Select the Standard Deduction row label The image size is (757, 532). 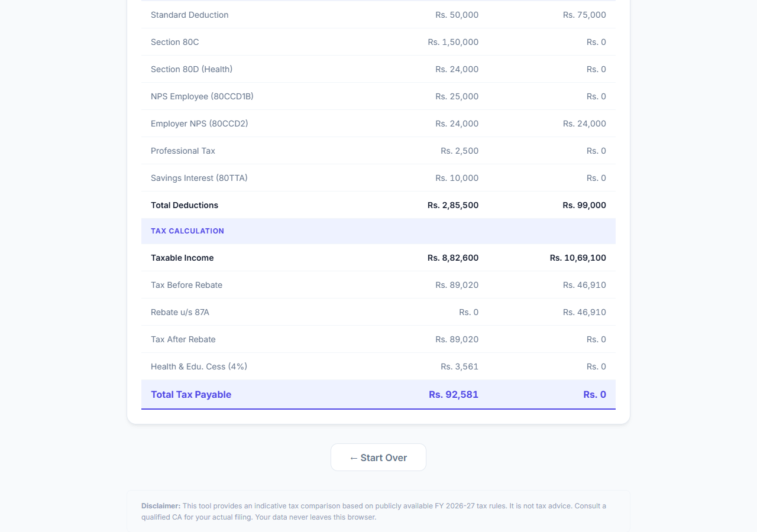(190, 15)
